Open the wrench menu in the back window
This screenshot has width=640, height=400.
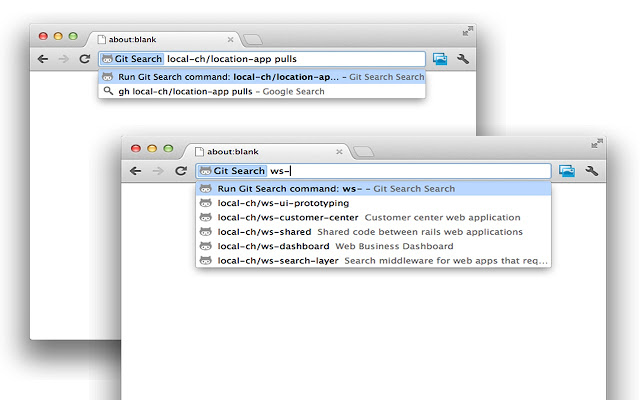(463, 59)
